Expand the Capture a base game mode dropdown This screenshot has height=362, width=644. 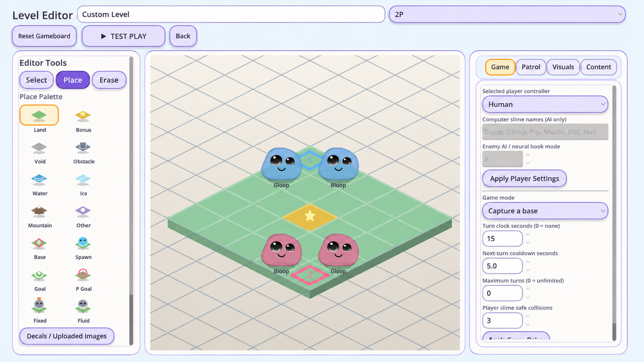click(x=545, y=211)
